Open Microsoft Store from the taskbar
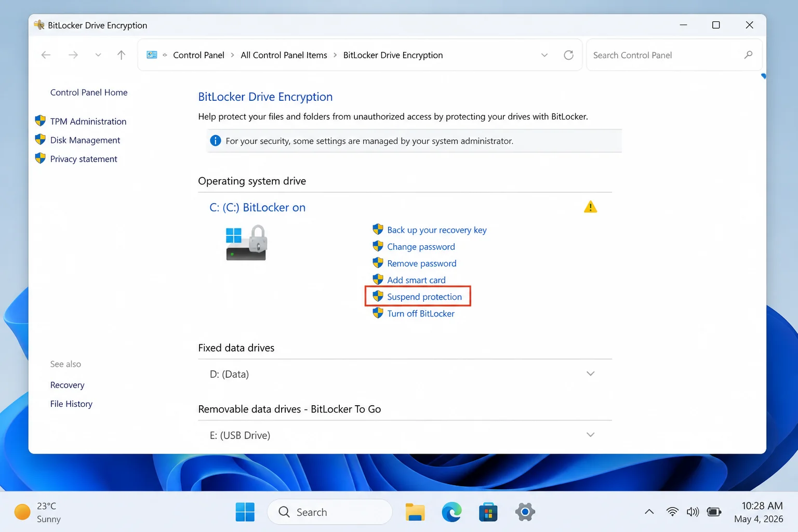 [488, 512]
